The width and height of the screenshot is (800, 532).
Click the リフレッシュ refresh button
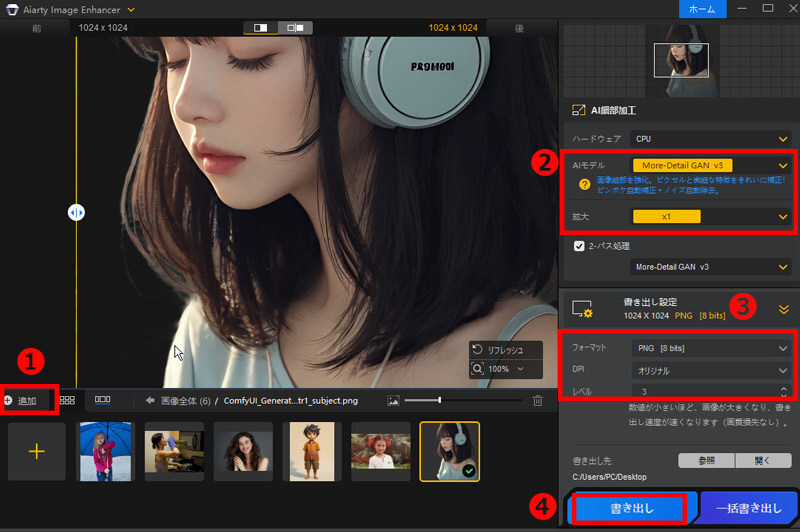(506, 350)
